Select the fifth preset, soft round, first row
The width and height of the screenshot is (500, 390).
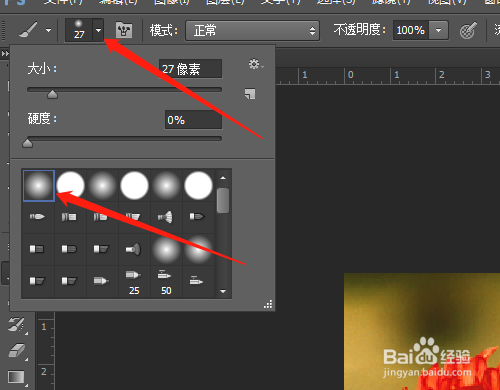tap(166, 186)
